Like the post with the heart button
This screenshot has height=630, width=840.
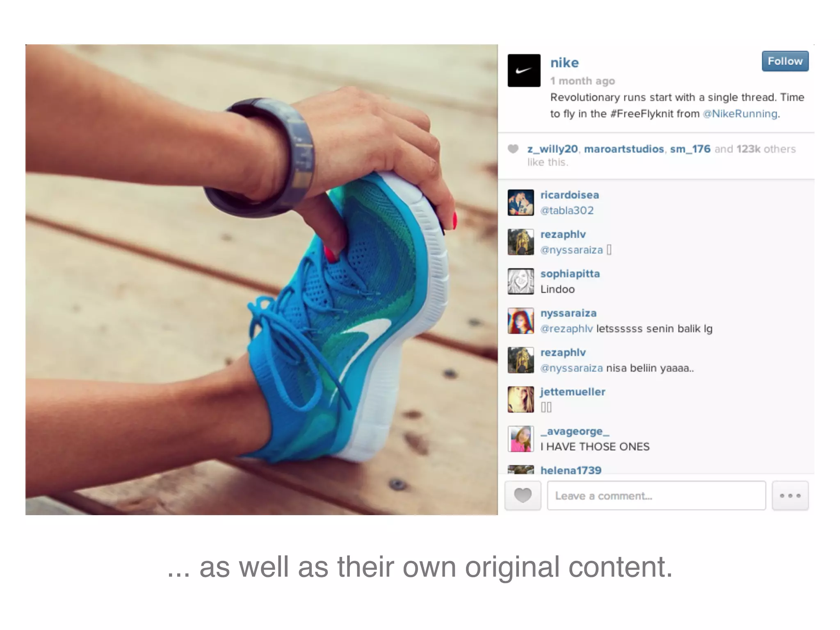(x=523, y=495)
